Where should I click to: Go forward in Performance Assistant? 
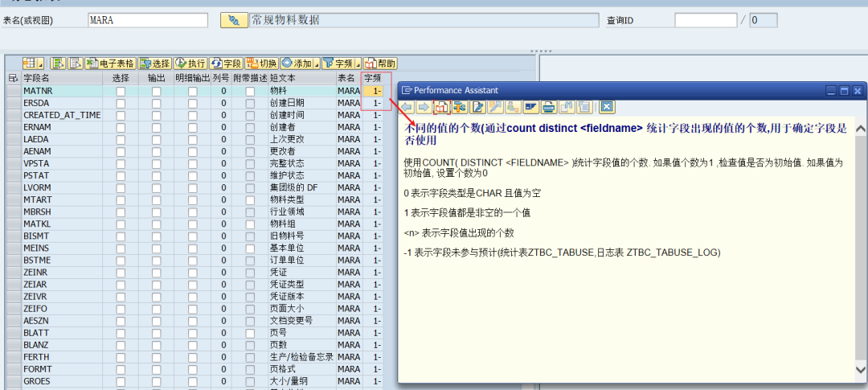(x=424, y=106)
